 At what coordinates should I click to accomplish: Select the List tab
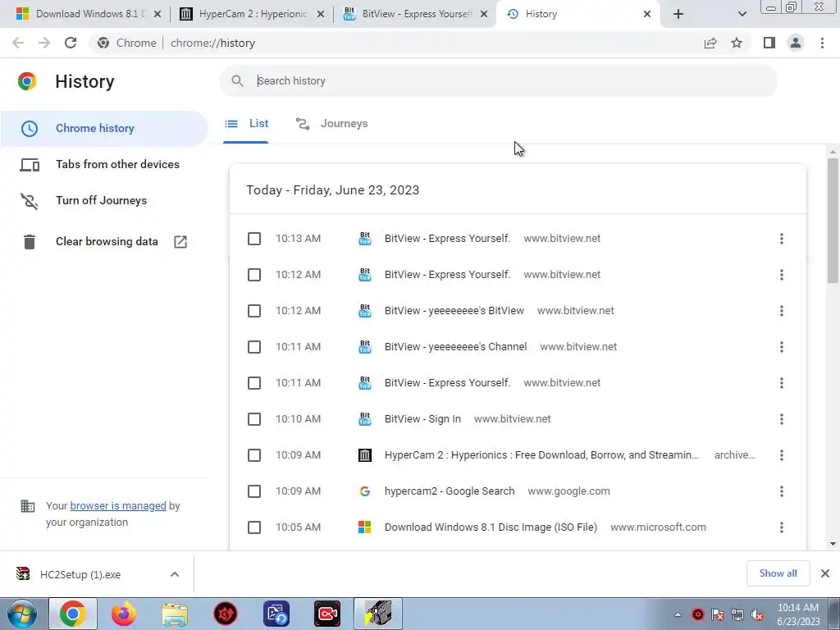tap(246, 124)
